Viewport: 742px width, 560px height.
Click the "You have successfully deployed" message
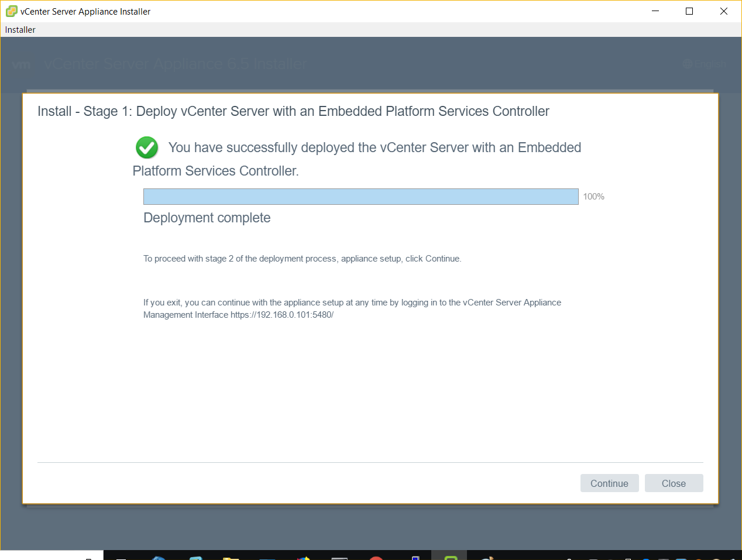pyautogui.click(x=357, y=159)
